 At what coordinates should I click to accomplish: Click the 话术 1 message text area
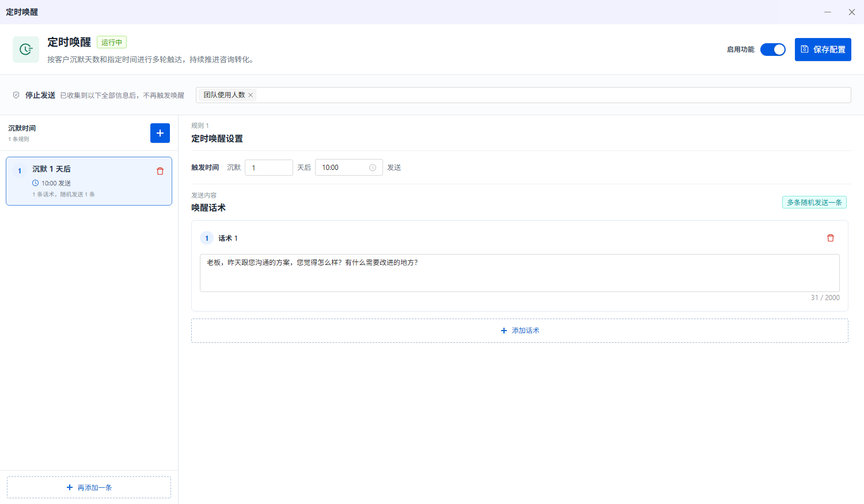pyautogui.click(x=520, y=273)
